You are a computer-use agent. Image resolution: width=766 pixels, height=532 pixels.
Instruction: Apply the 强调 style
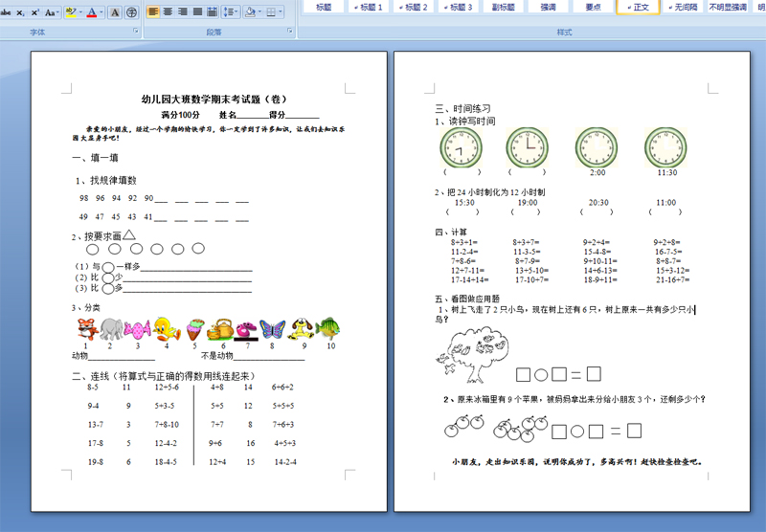click(x=548, y=7)
